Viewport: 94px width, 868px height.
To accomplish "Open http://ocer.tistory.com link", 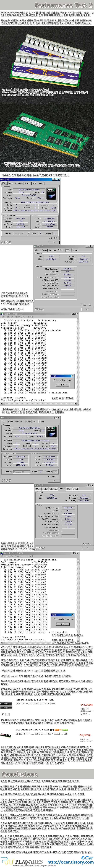I will click(70, 862).
